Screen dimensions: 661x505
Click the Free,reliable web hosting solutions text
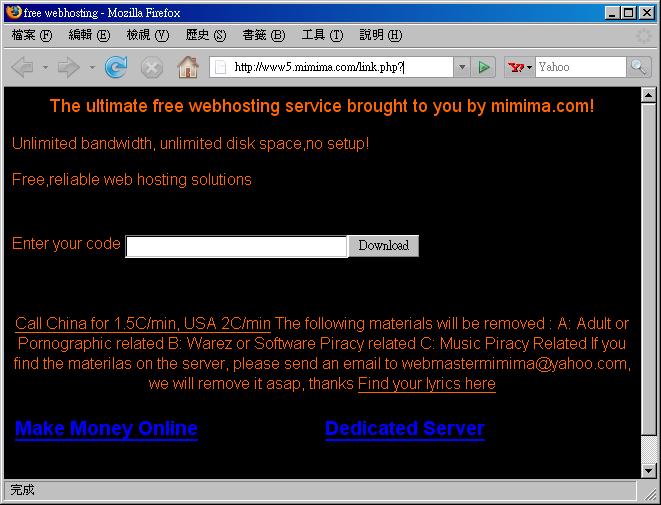pyautogui.click(x=132, y=180)
